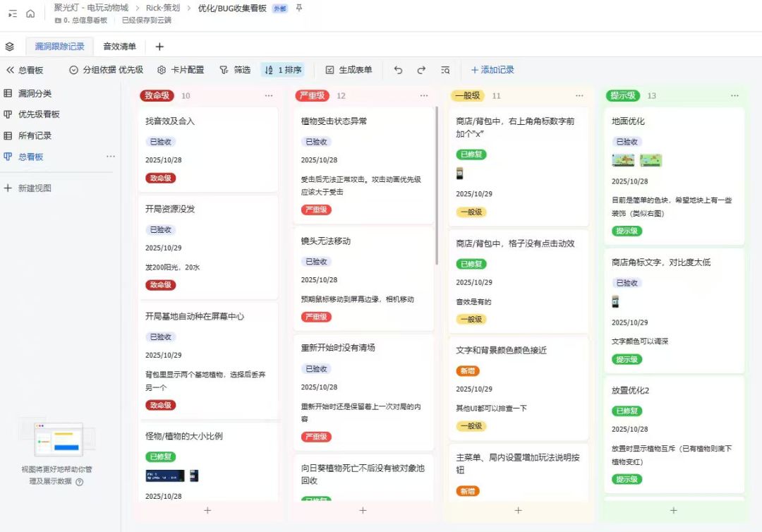Open the 致命级 column options menu

click(269, 96)
